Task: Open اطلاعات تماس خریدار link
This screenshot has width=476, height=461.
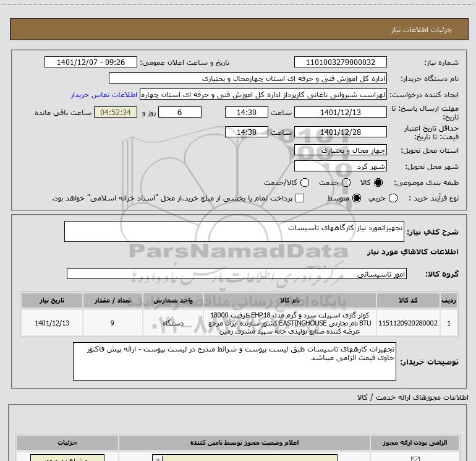Action: [x=104, y=95]
